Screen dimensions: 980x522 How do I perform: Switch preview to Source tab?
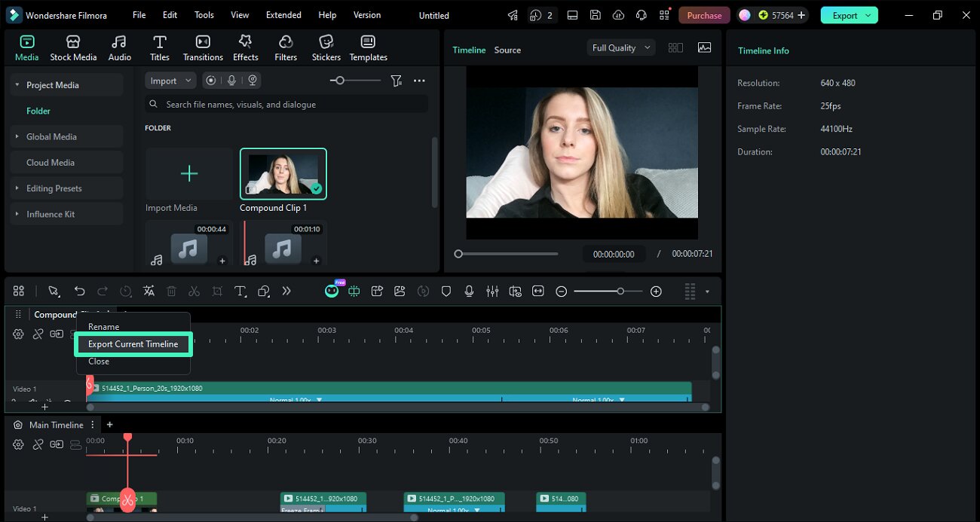pos(507,50)
